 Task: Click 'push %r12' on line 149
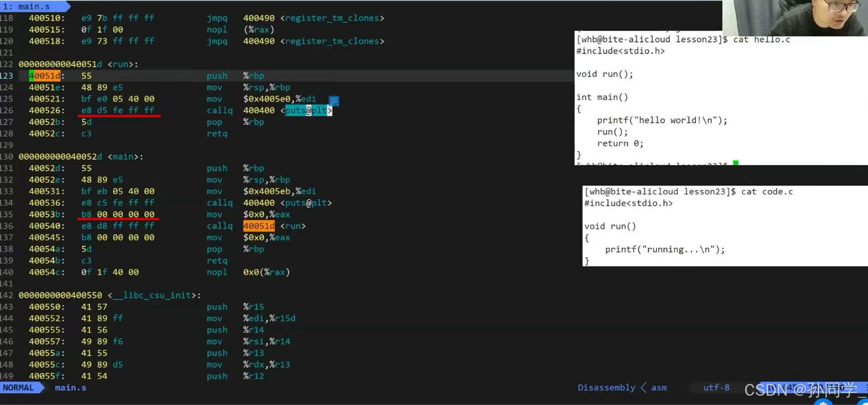pyautogui.click(x=235, y=376)
